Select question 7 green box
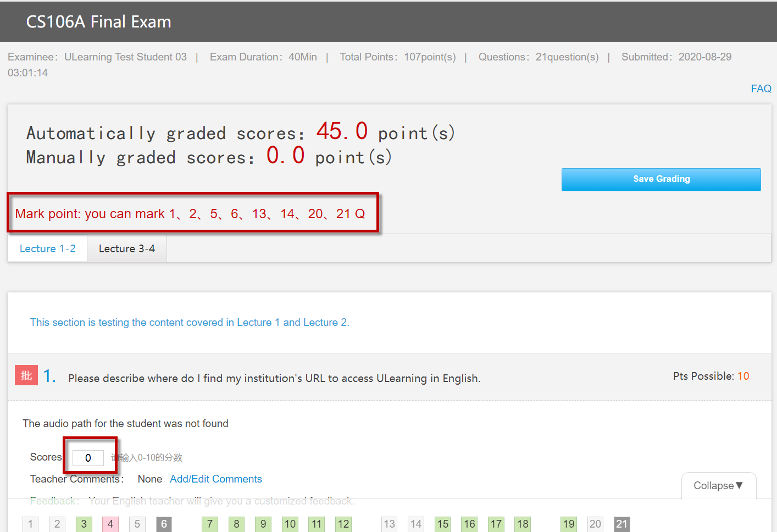 pyautogui.click(x=210, y=524)
